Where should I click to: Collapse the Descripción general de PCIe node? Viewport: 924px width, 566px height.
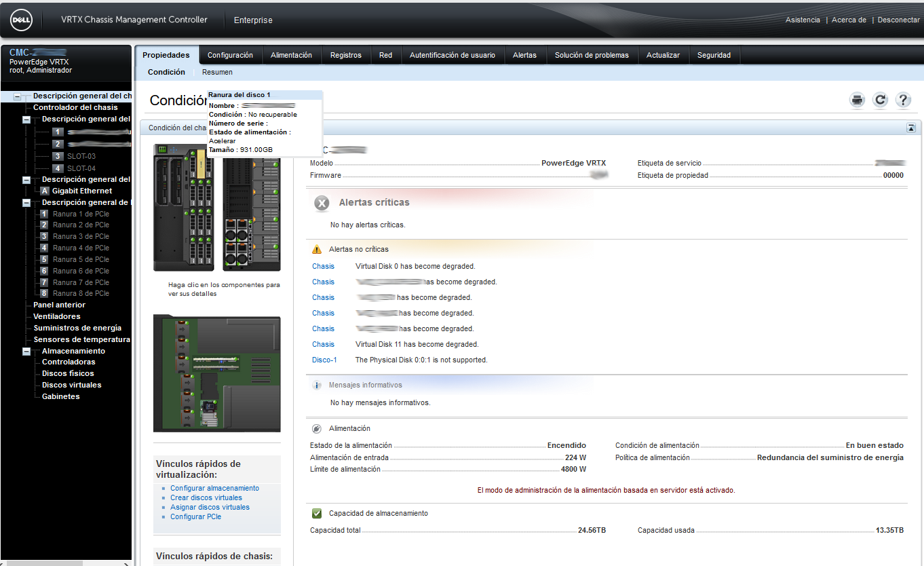click(26, 203)
